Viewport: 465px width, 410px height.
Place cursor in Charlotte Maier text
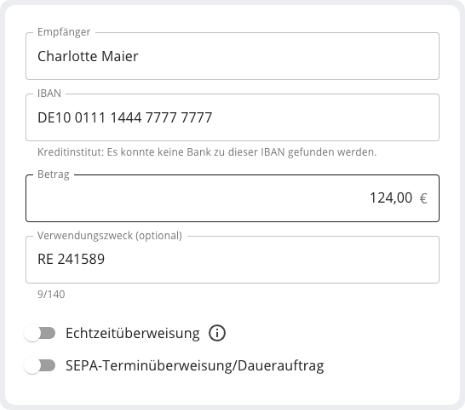[88, 56]
